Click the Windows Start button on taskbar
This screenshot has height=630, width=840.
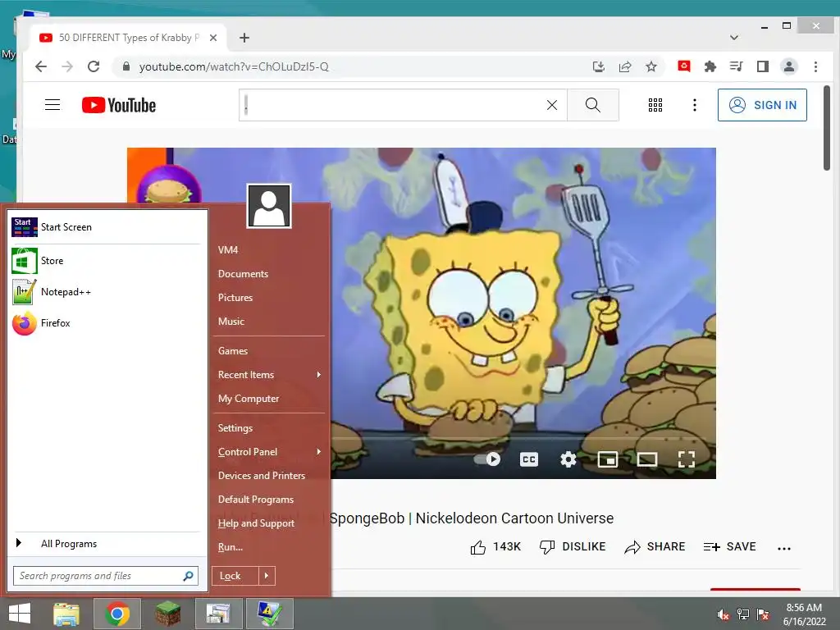point(20,614)
